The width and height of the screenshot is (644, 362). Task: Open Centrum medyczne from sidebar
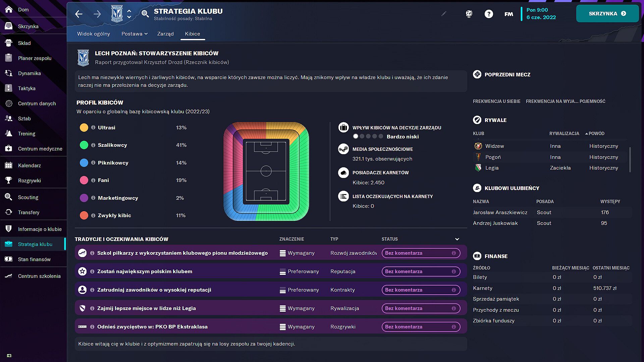point(40,148)
